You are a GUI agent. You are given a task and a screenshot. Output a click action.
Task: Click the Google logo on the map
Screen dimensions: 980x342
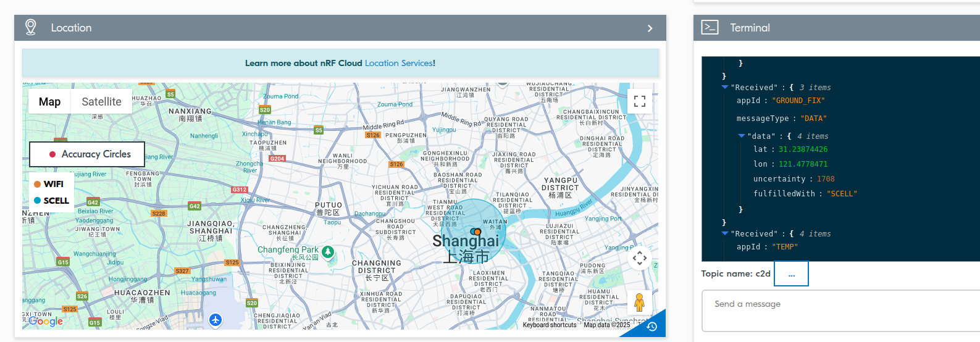tap(46, 321)
